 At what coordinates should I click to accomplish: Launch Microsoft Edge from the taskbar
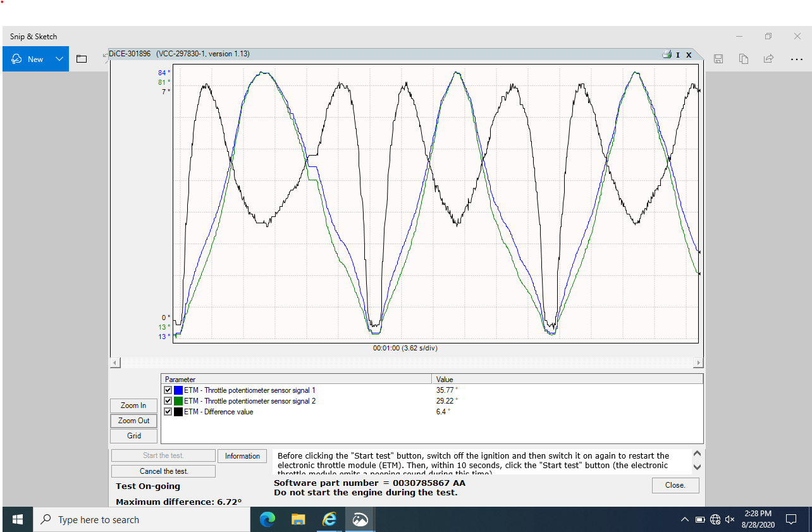click(x=268, y=519)
